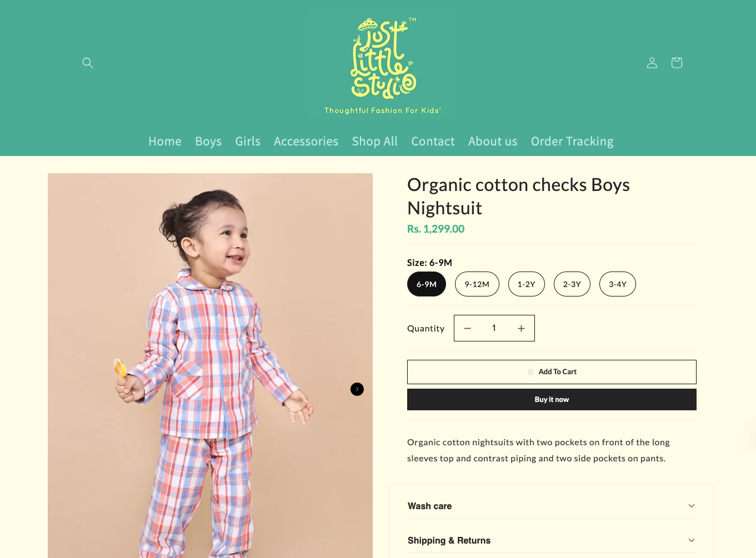Screen dimensions: 756x558
Task: Select size 6-9M
Action: (427, 284)
